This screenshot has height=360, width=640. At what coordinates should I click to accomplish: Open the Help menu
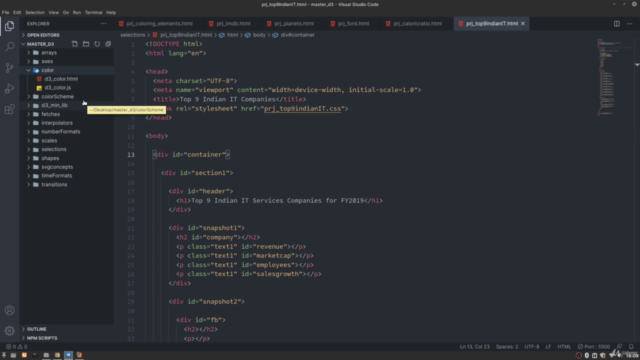coord(111,13)
